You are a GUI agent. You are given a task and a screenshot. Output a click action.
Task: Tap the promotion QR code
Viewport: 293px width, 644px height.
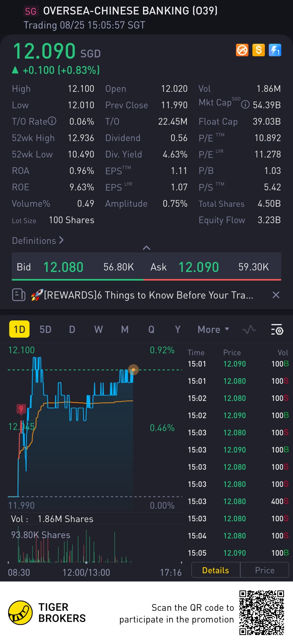pos(262,613)
